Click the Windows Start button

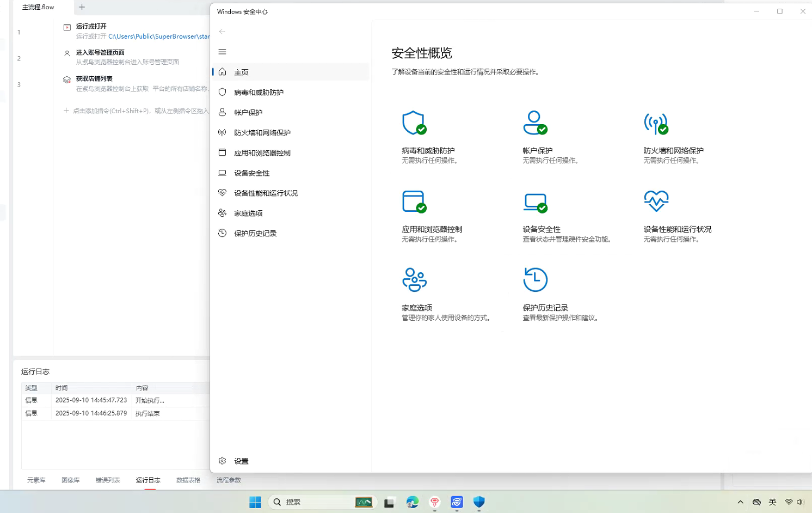coord(255,502)
